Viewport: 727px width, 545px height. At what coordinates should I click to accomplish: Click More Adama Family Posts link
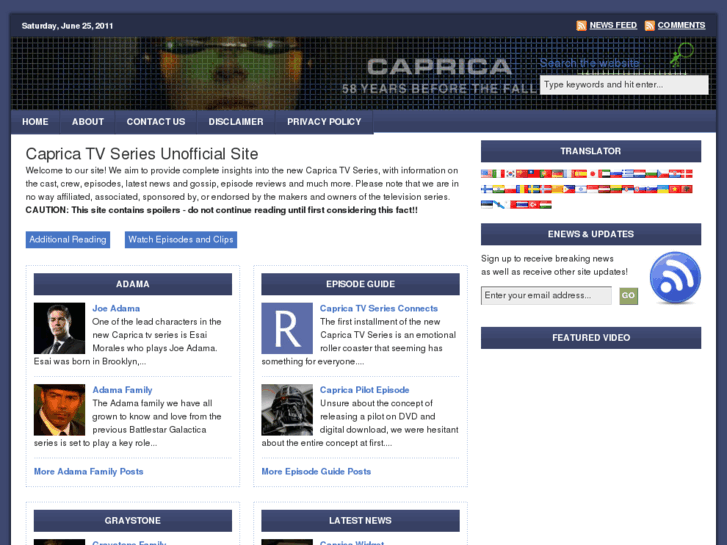[x=89, y=472]
